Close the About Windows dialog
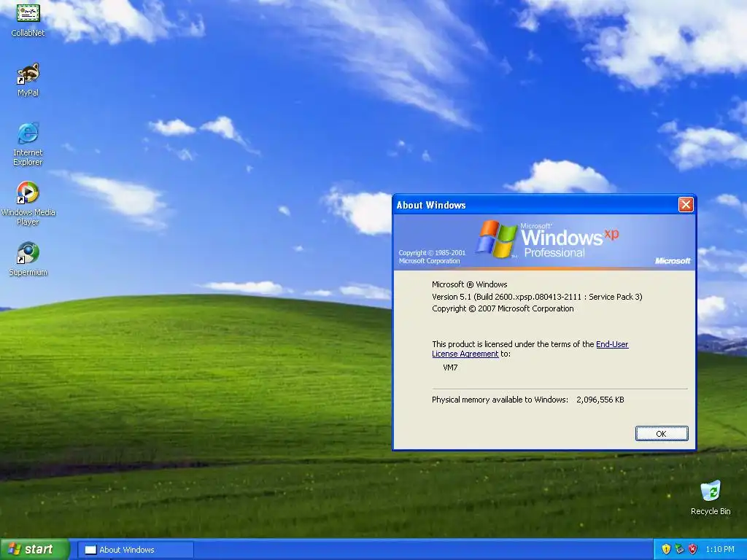This screenshot has height=560, width=747. point(686,205)
